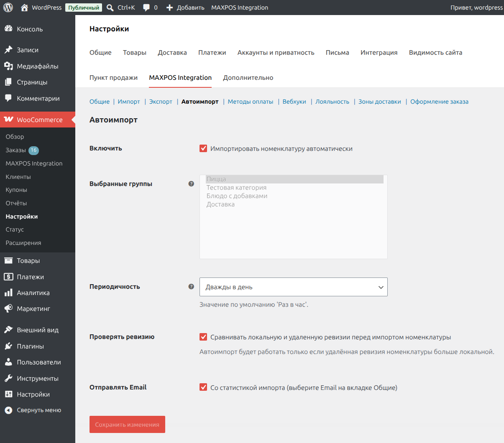The image size is (504, 443).
Task: Uncheck the compare revisions checkbox
Action: coord(203,337)
